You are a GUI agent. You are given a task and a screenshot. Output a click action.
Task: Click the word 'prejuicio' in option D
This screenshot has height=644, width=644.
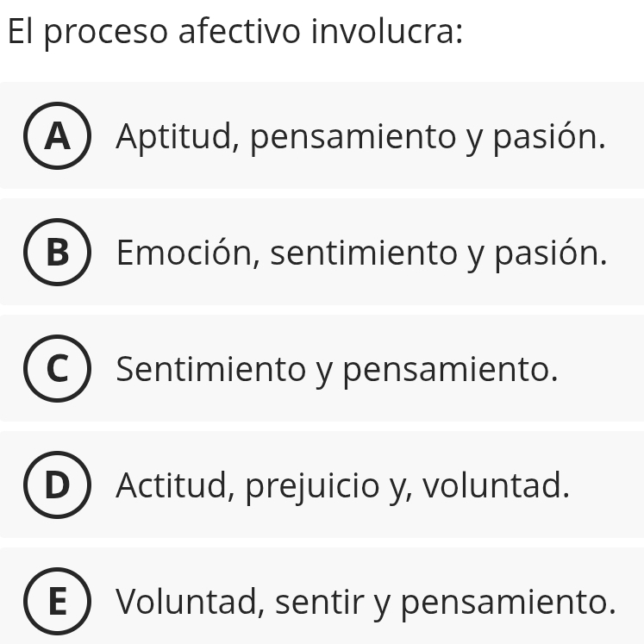point(312,486)
